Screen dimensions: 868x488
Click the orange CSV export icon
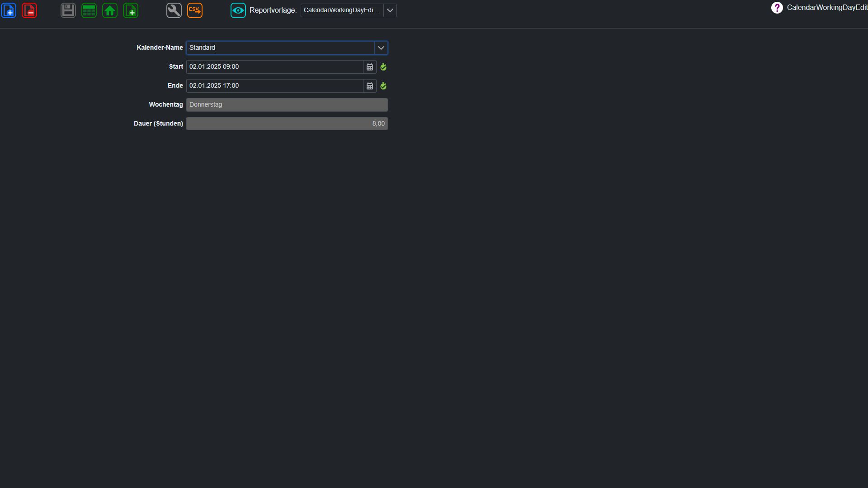coord(195,10)
